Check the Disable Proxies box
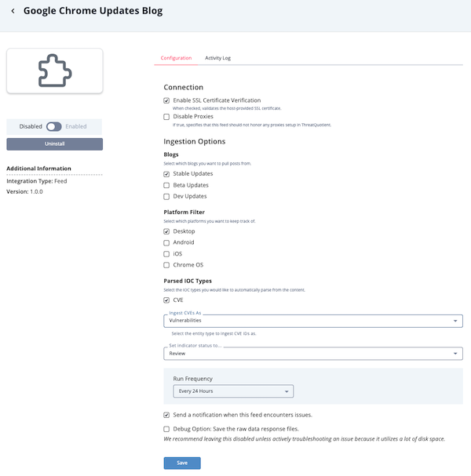The image size is (471, 476). coord(166,117)
